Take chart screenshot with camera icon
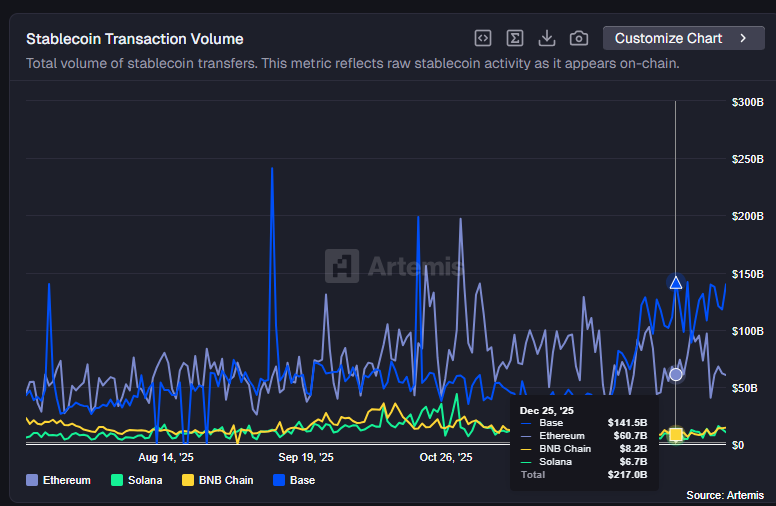776x506 pixels. click(x=579, y=38)
